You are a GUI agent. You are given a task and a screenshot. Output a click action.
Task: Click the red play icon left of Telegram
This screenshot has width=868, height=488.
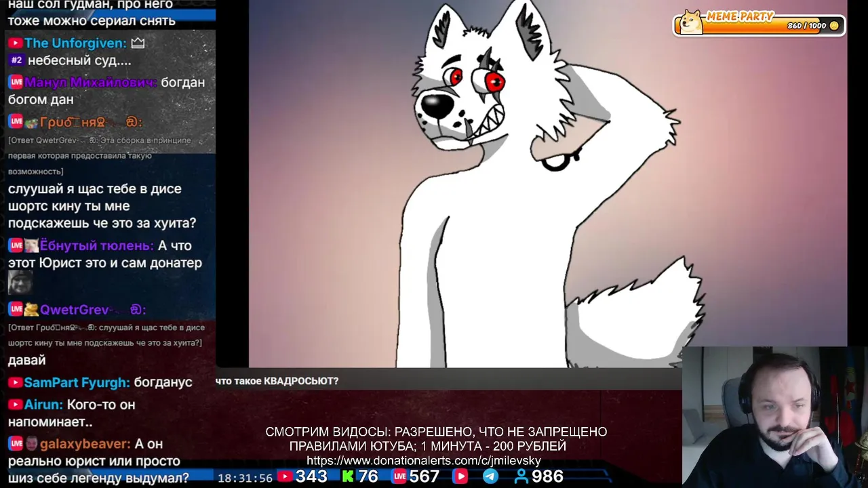[460, 477]
